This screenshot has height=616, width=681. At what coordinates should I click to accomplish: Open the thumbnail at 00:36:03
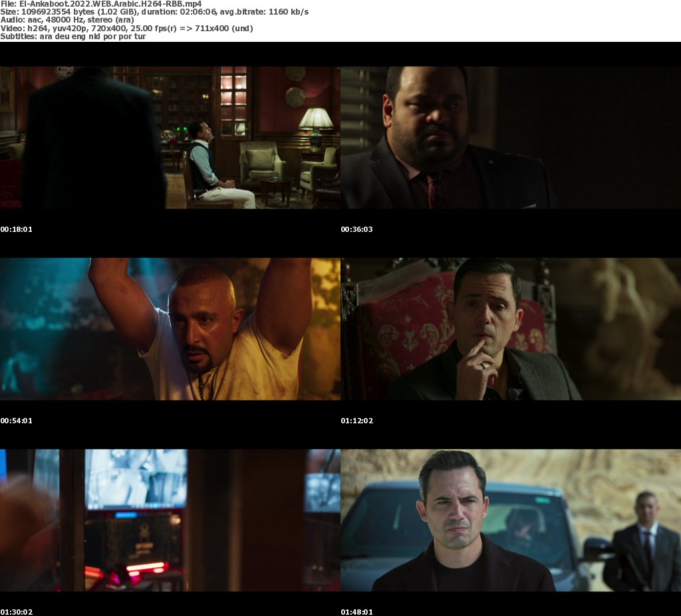511,138
